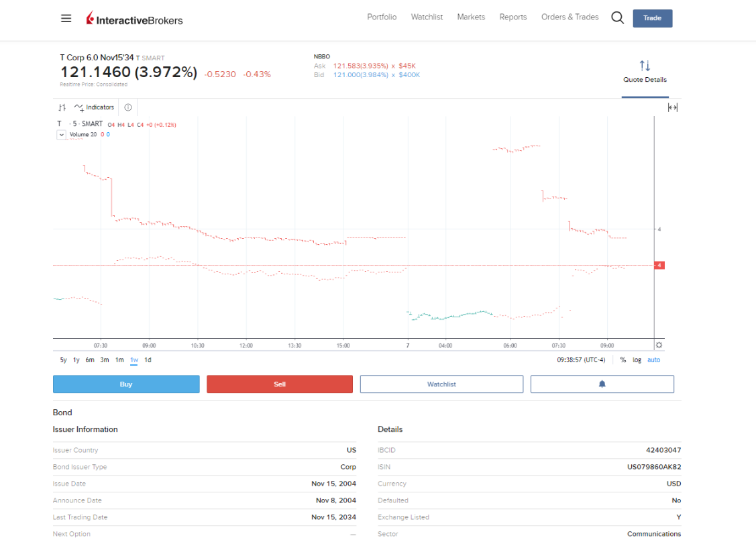Click Last Trading Date Nov 15, 2034

333,517
